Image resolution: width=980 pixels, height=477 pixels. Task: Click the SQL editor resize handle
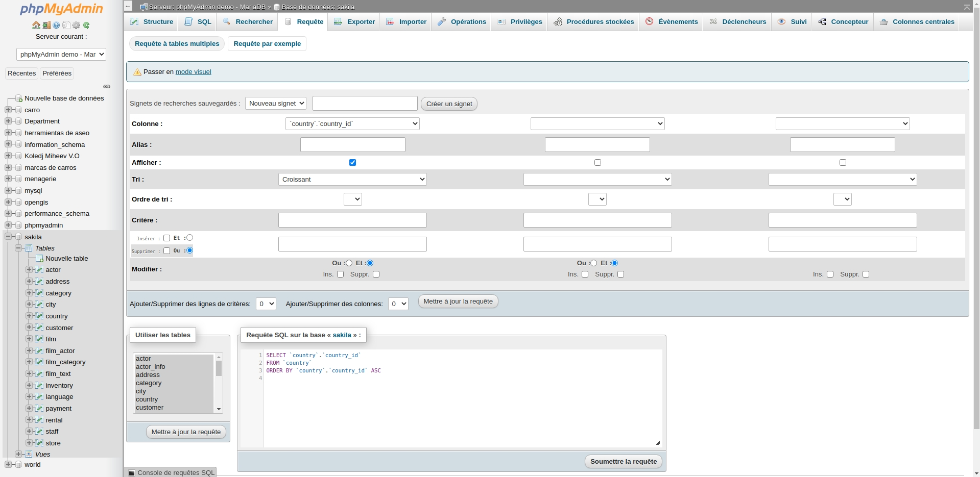(x=658, y=443)
